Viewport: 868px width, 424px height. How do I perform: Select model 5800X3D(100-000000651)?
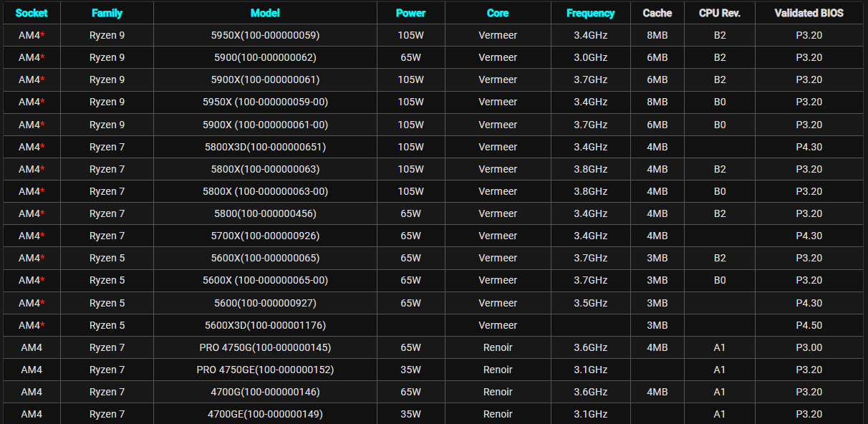pos(265,147)
